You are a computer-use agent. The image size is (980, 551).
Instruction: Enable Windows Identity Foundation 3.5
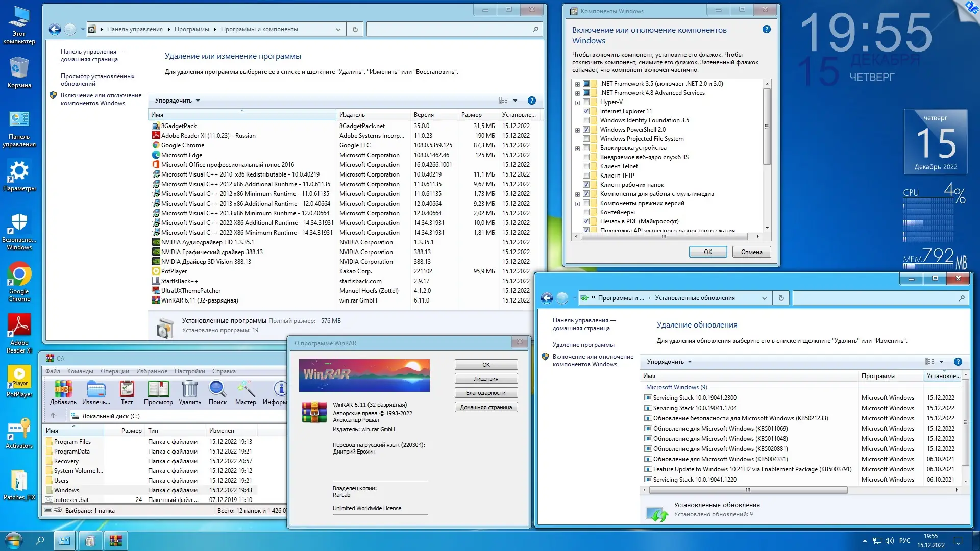pos(586,120)
